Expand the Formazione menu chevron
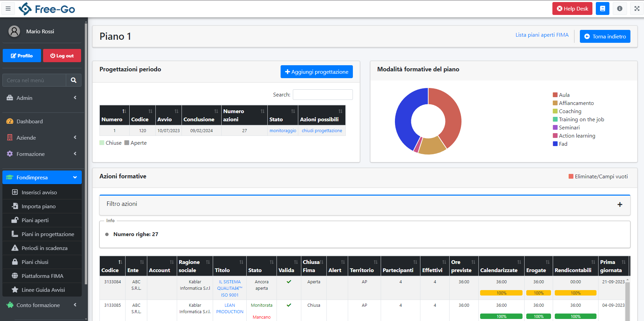 tap(75, 154)
